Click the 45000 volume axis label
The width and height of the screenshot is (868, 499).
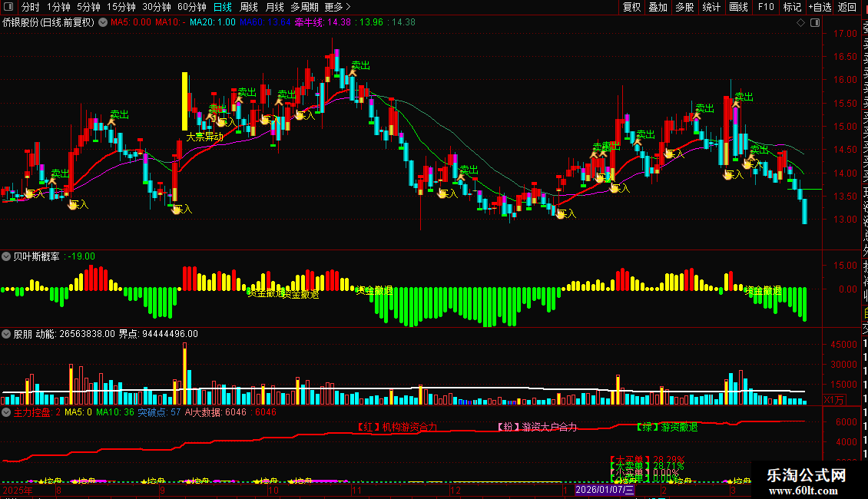843,345
